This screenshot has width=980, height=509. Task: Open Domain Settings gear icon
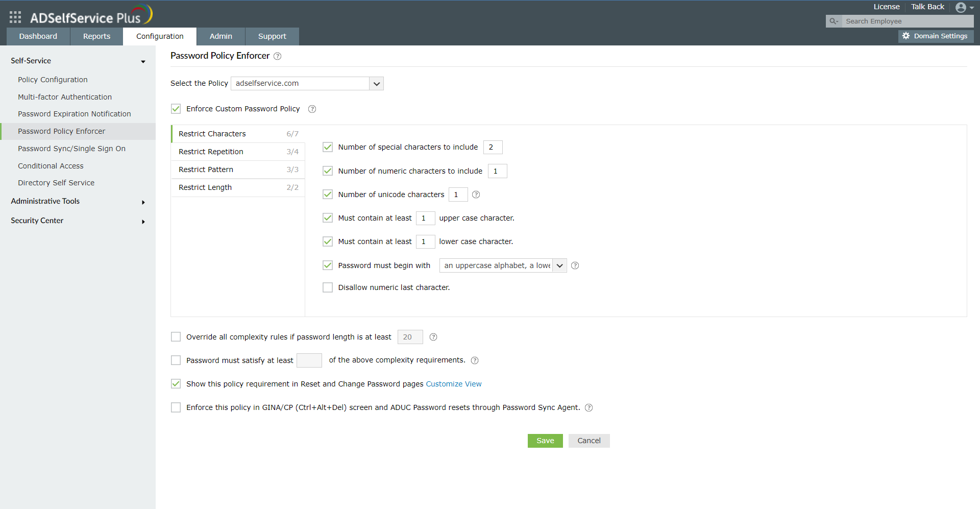pyautogui.click(x=906, y=36)
